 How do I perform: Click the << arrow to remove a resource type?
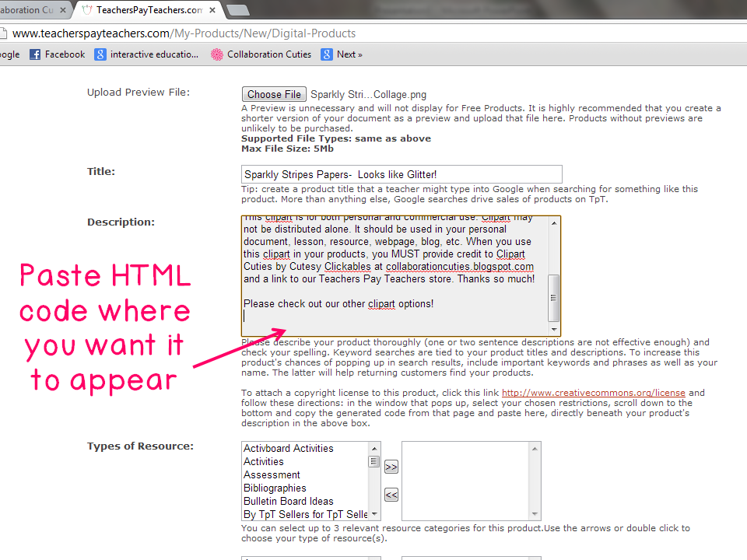(391, 495)
